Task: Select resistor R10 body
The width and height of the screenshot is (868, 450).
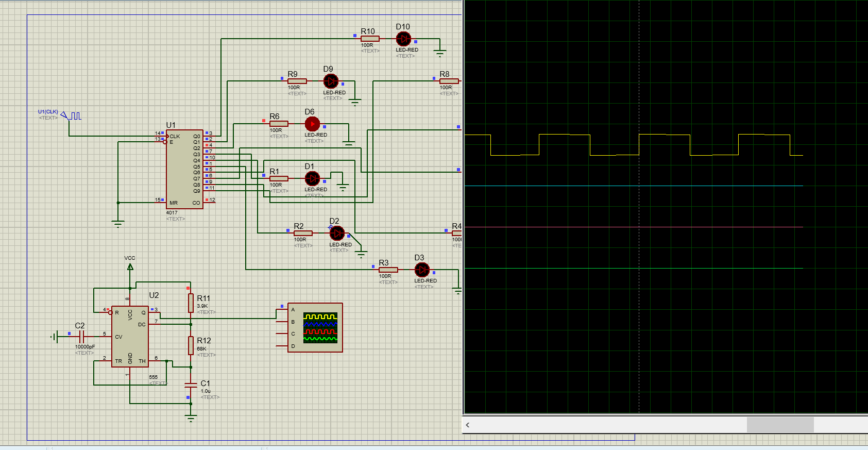Action: [x=370, y=39]
